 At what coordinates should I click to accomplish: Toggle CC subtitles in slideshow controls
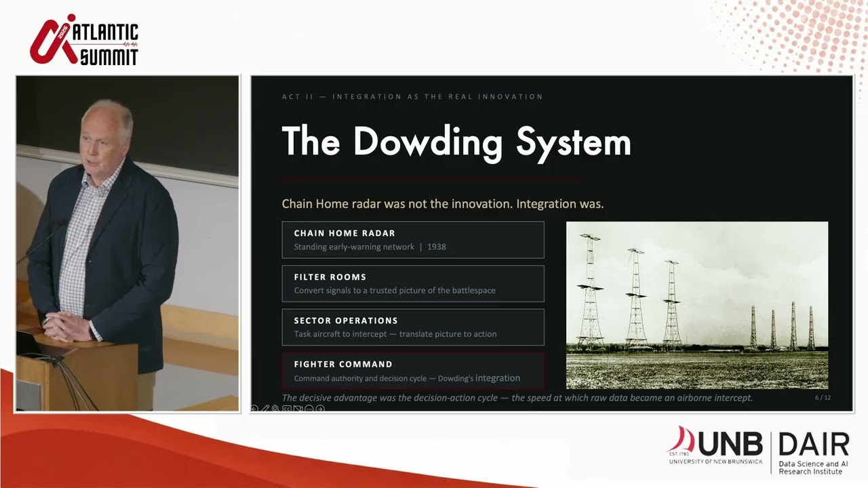click(287, 409)
